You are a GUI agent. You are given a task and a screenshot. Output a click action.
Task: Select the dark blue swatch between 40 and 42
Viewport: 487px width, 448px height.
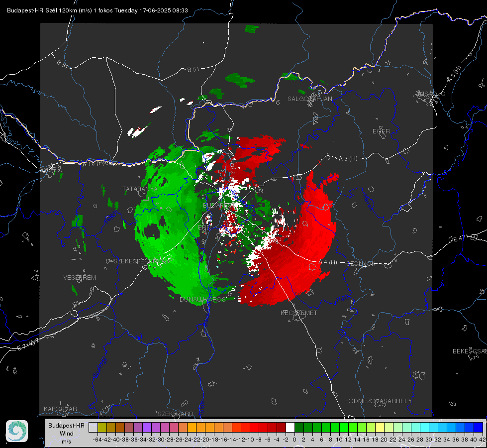[479, 427]
